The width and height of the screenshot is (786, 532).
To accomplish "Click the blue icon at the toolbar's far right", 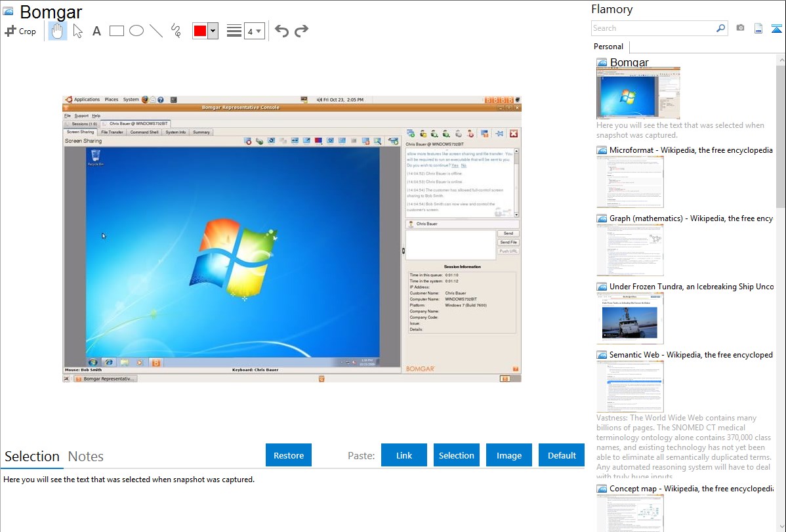I will tap(776, 28).
